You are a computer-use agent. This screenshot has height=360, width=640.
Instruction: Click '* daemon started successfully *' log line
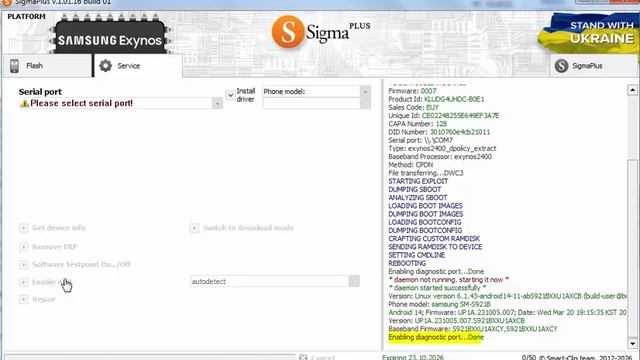(x=437, y=288)
